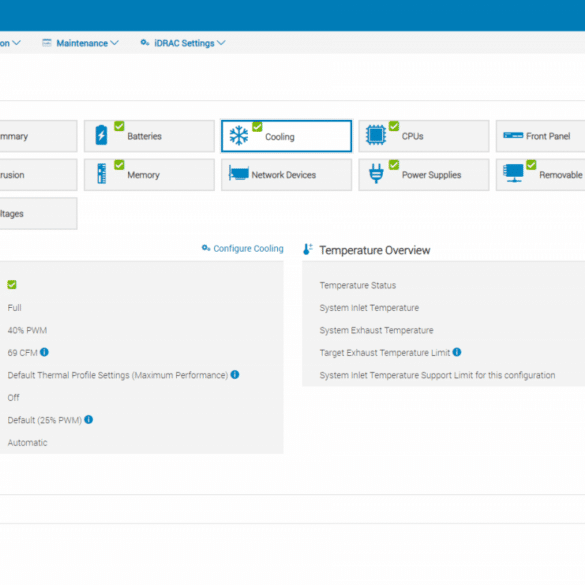
Task: Click the green check badge on Cooling
Action: [257, 126]
